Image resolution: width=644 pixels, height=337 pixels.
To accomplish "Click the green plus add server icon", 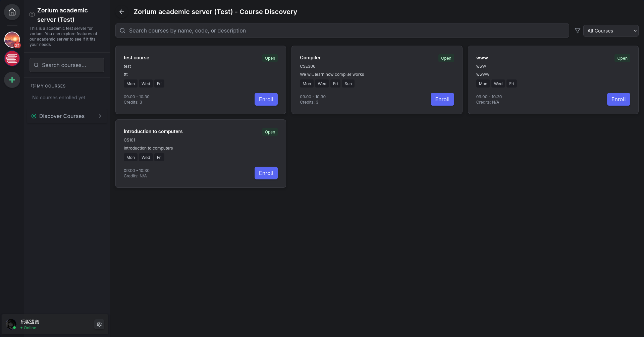I will click(12, 80).
